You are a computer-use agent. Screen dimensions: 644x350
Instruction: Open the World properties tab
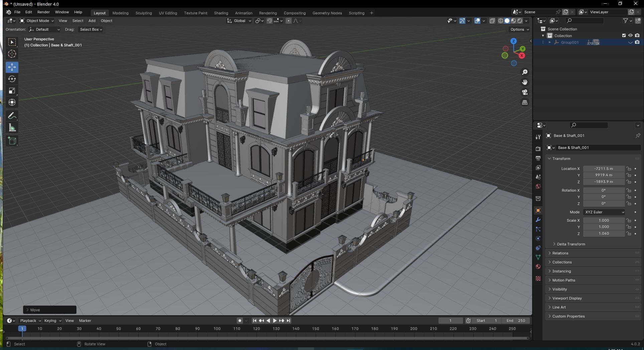click(x=538, y=186)
